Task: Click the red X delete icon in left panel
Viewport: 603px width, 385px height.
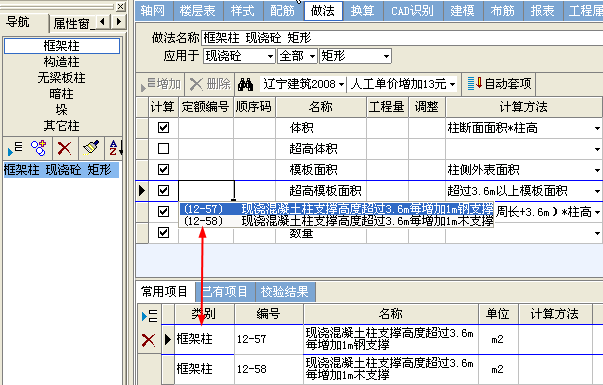Action: tap(64, 148)
